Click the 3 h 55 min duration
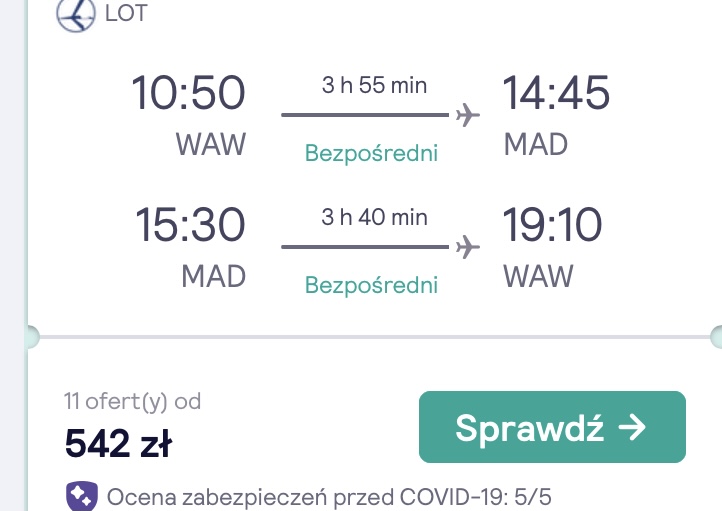The height and width of the screenshot is (511, 722). click(x=374, y=85)
